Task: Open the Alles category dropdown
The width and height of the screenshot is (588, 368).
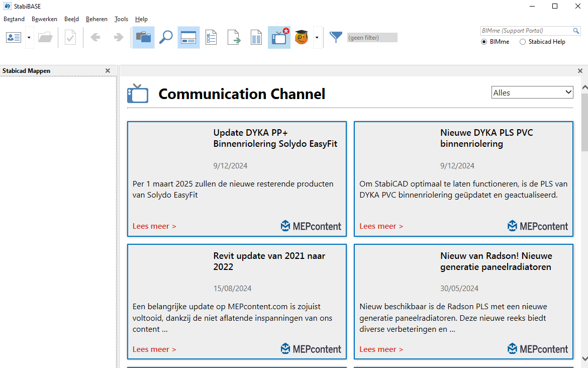Action: (x=532, y=93)
